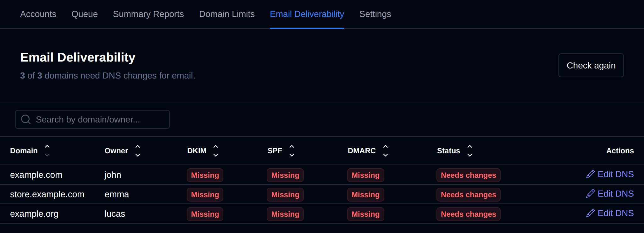Go to Domain Limits tab

tap(227, 14)
